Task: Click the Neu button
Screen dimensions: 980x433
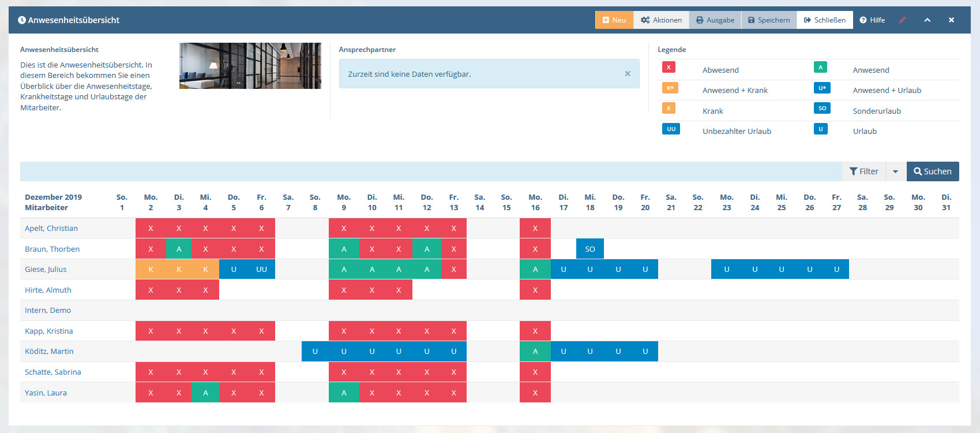Action: pyautogui.click(x=614, y=20)
